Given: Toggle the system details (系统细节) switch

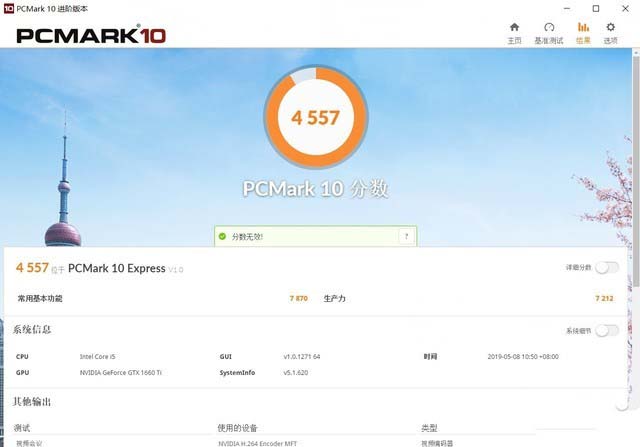Looking at the screenshot, I should coord(607,331).
